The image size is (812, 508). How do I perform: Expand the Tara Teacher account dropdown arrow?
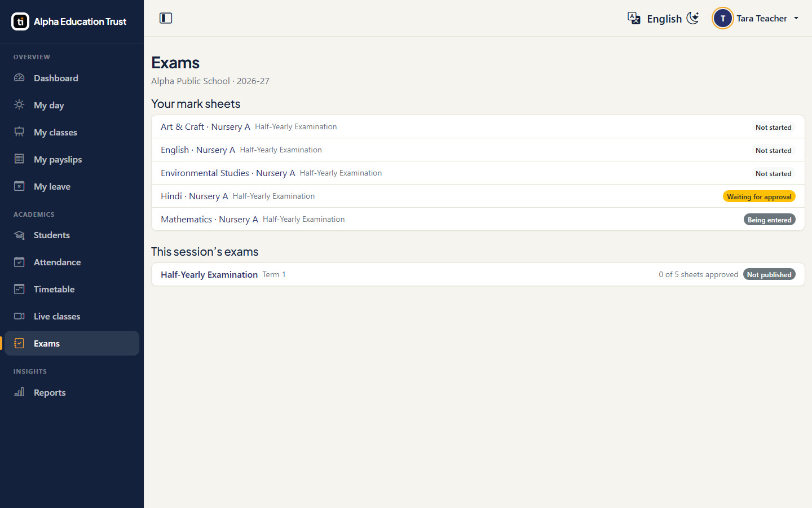(x=796, y=18)
